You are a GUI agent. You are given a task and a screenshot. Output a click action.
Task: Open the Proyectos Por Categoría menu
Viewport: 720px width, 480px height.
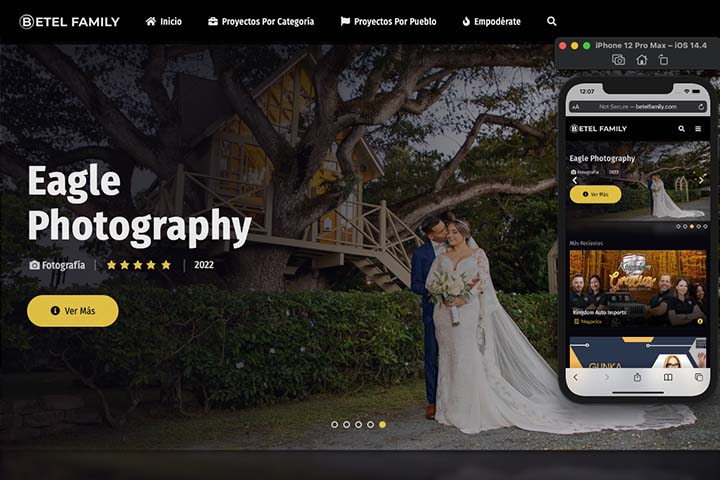pos(261,22)
